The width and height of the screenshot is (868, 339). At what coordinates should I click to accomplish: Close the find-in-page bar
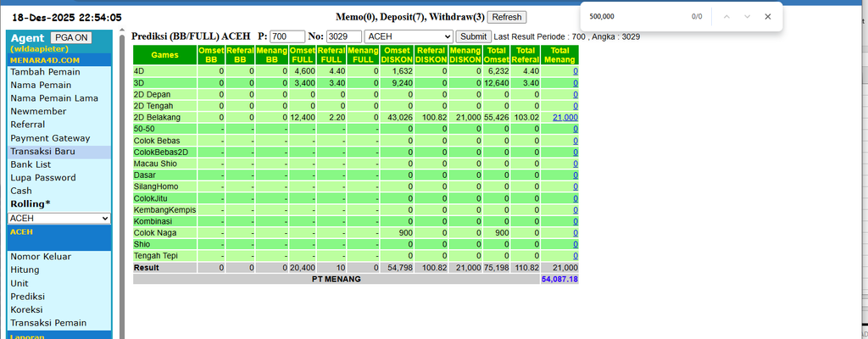pyautogui.click(x=767, y=17)
